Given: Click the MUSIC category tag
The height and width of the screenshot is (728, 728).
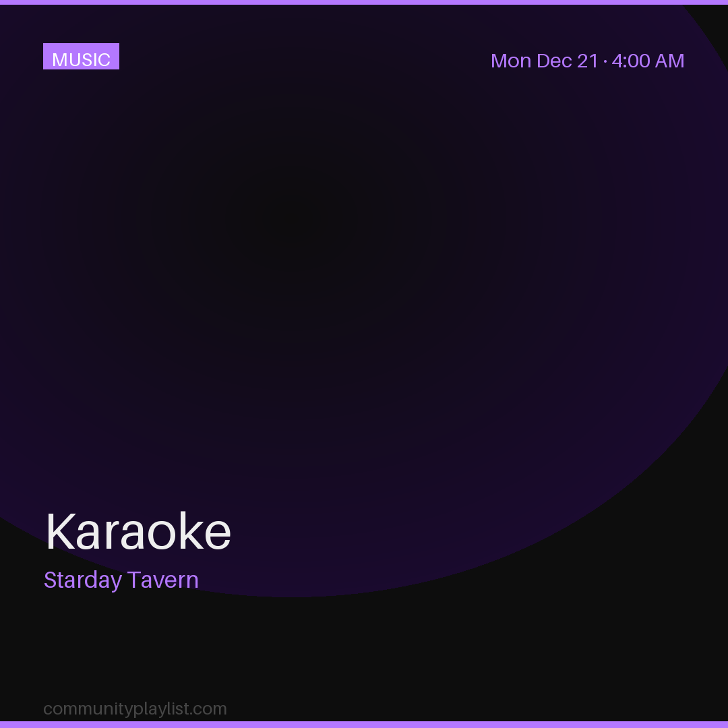Looking at the screenshot, I should [82, 57].
